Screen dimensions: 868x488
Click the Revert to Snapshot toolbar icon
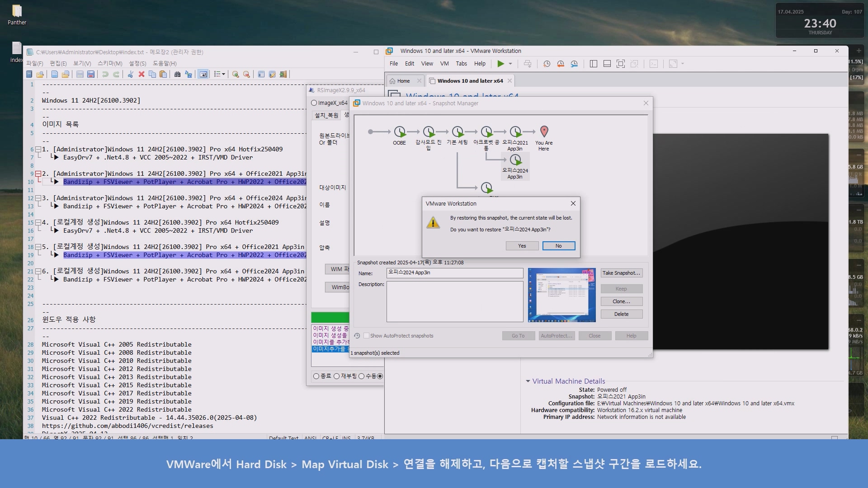(x=561, y=64)
